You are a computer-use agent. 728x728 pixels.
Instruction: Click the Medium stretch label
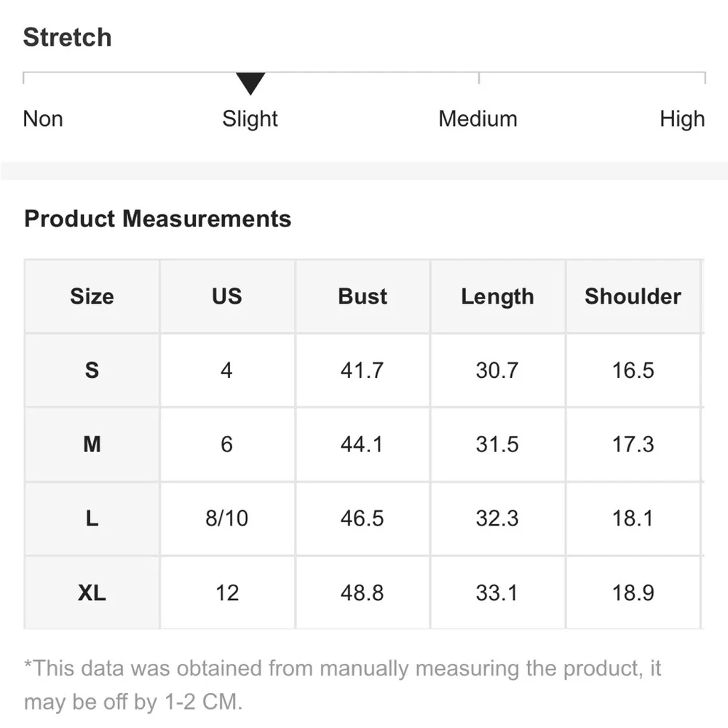point(478,119)
